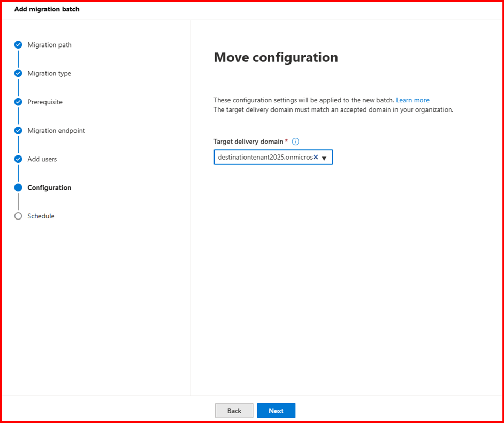Return to the Add users step
The height and width of the screenshot is (423, 504).
(42, 159)
